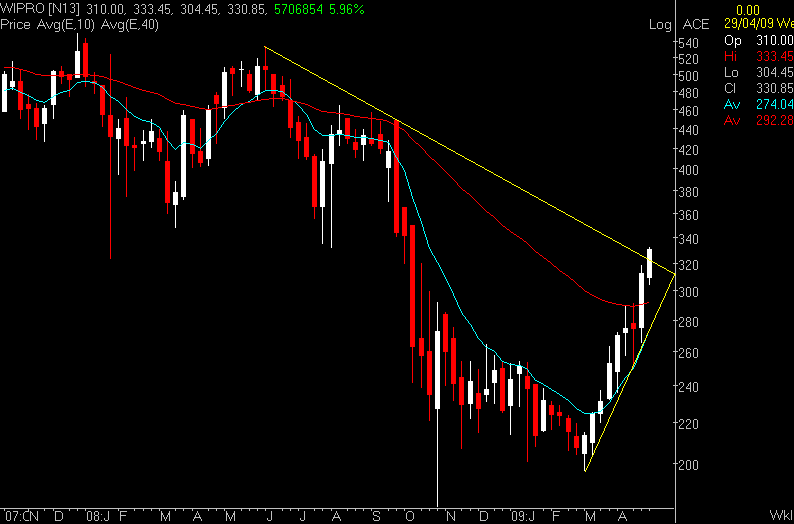Select the Avg(E,10) indicator label
The width and height of the screenshot is (794, 524).
(68, 24)
